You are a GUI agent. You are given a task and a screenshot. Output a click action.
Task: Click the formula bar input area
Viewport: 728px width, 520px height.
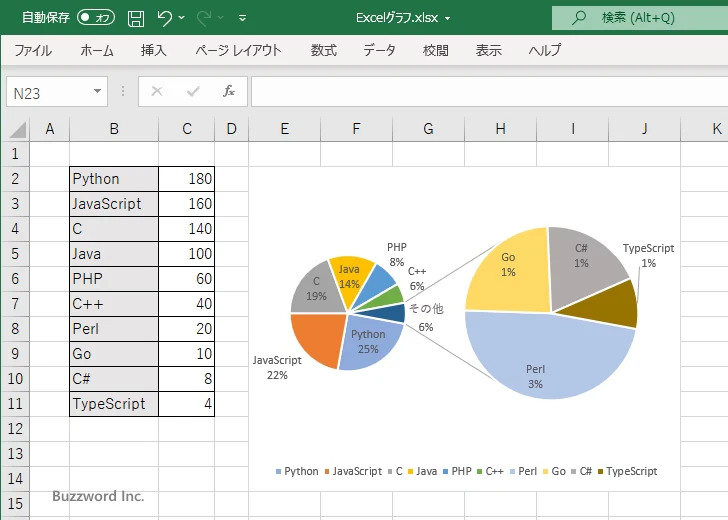click(x=489, y=91)
